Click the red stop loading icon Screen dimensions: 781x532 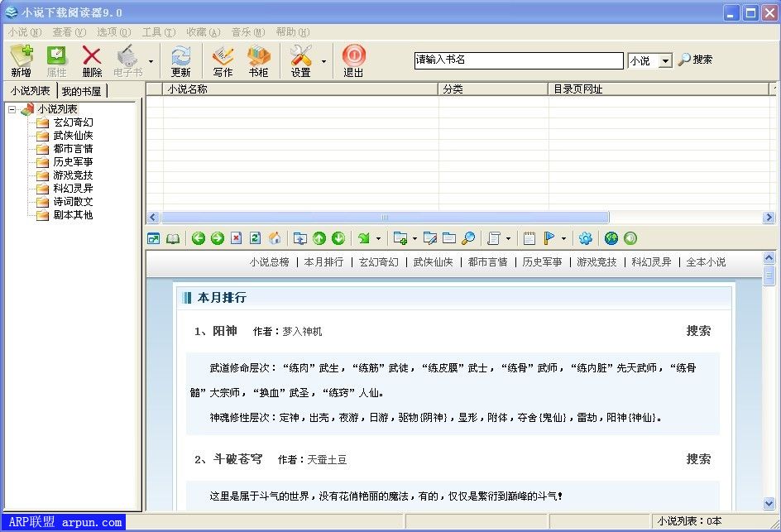[236, 238]
